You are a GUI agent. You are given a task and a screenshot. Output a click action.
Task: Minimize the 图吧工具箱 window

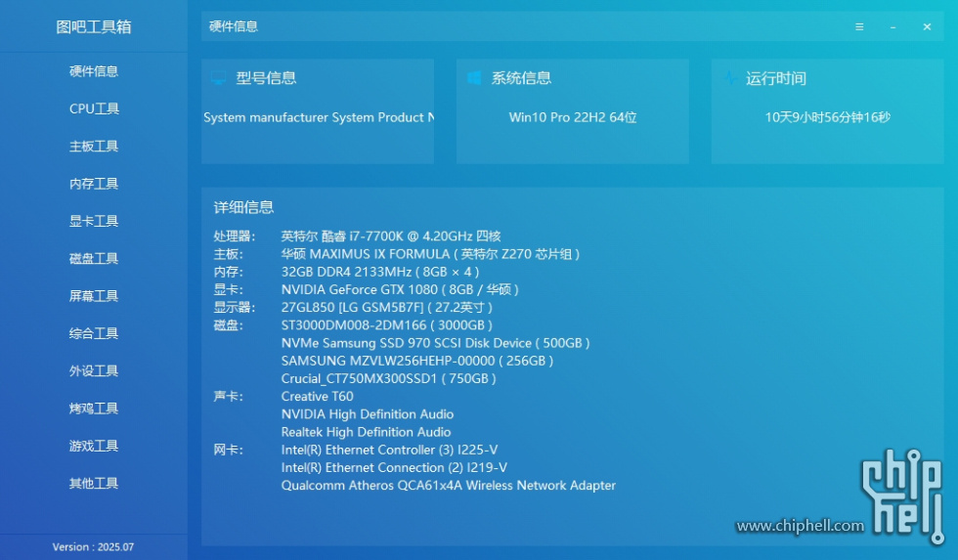(893, 27)
